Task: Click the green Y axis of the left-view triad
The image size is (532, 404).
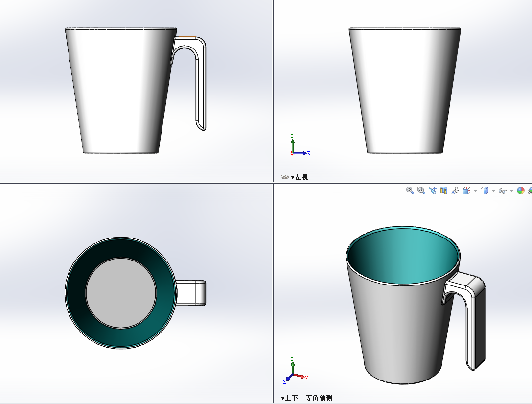Action: click(x=292, y=144)
